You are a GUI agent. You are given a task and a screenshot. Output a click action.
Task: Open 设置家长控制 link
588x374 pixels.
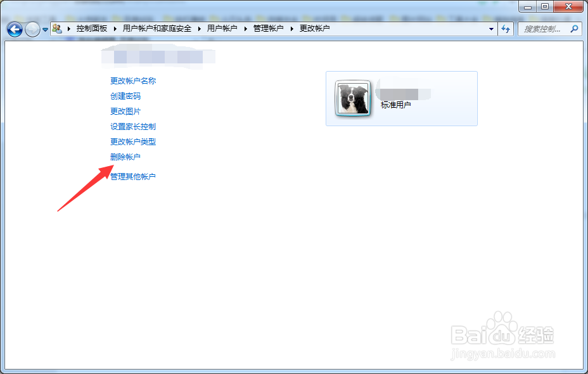coord(133,126)
